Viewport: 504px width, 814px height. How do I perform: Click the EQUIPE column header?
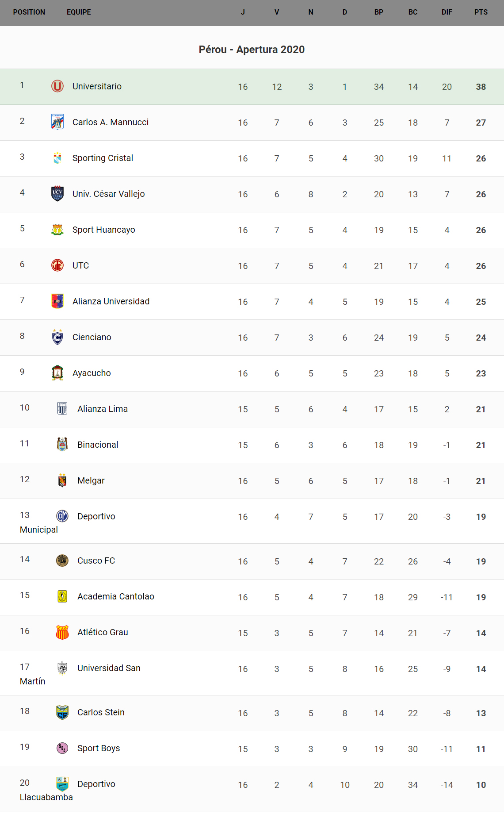(x=79, y=12)
